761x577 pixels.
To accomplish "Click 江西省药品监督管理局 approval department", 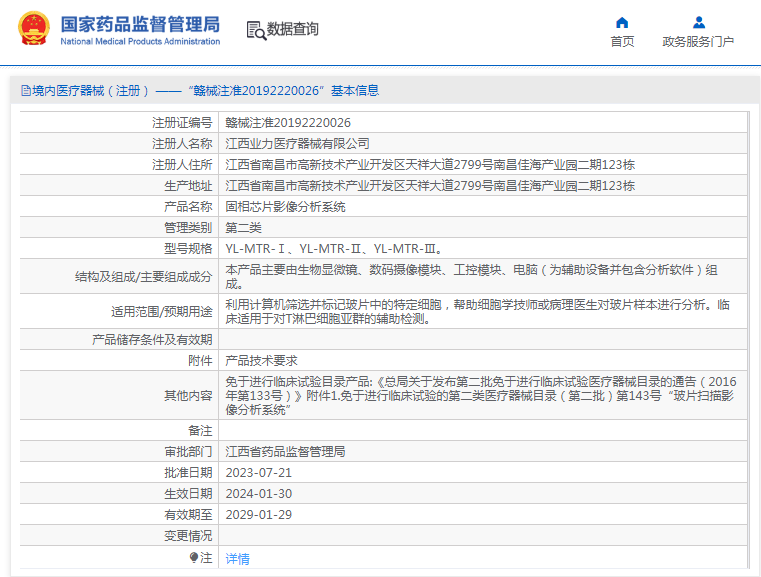I will tap(285, 452).
